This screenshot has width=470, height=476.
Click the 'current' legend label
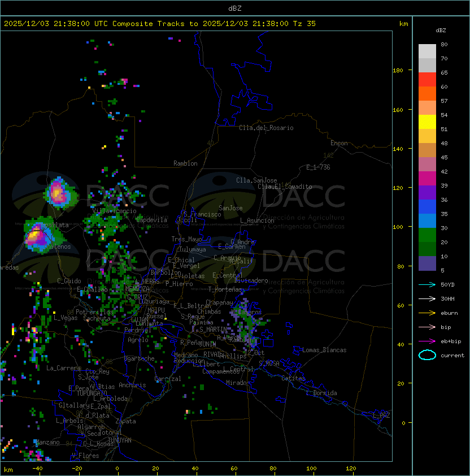[452, 356]
